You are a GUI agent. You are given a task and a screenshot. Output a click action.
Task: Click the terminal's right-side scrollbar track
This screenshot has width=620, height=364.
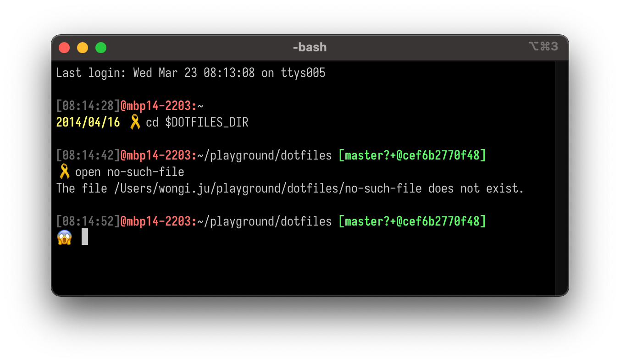562,178
